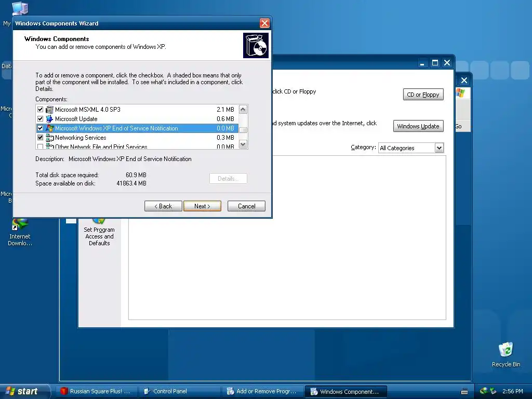This screenshot has width=532, height=399.
Task: Switch to Russian Square Plus taskbar item
Action: (96, 391)
